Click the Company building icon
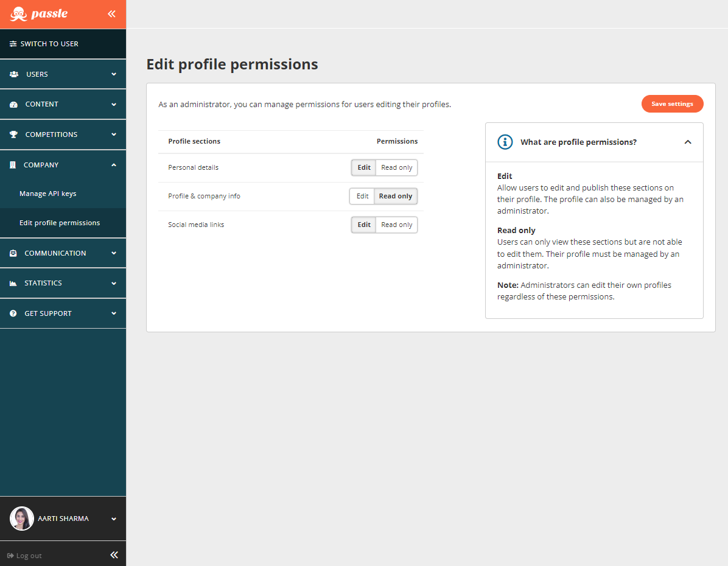 point(13,165)
